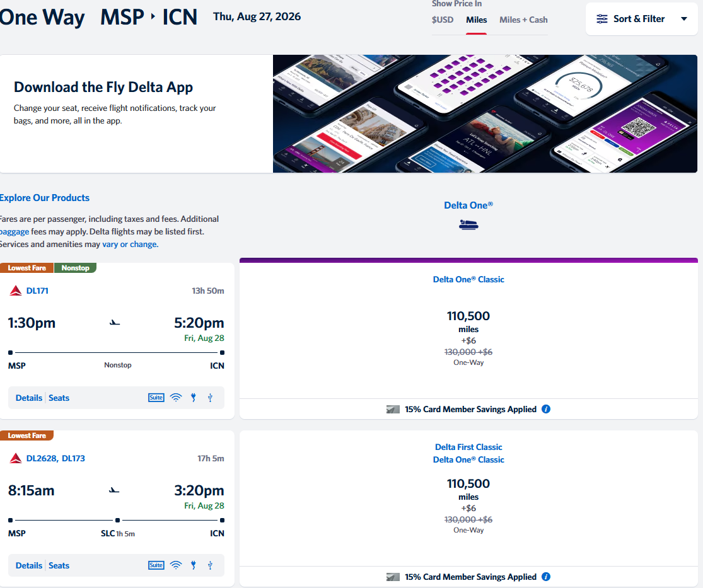Open the Sort & Filter dropdown

tap(641, 19)
